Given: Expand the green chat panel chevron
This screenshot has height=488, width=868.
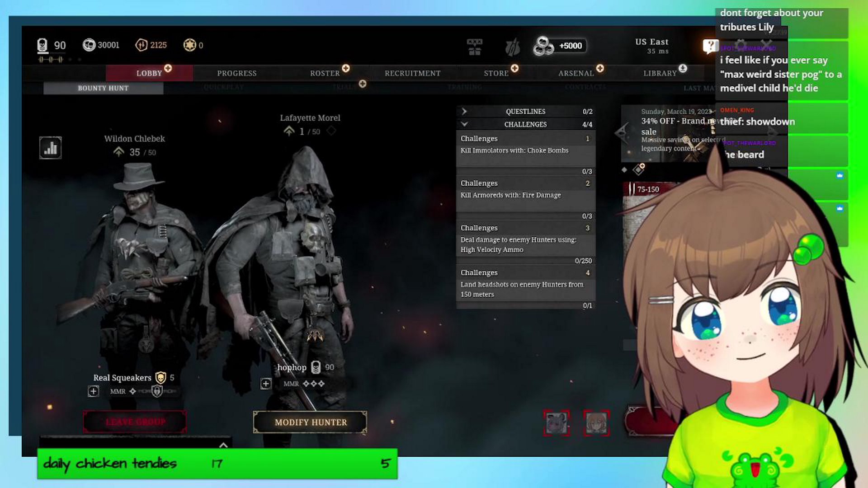Looking at the screenshot, I should tap(223, 445).
